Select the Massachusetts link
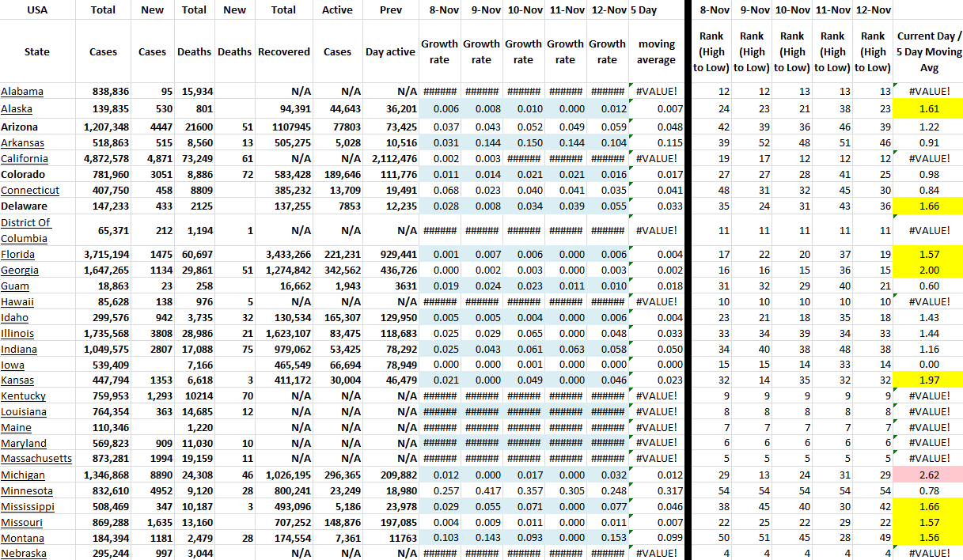Image resolution: width=963 pixels, height=560 pixels. [36, 459]
